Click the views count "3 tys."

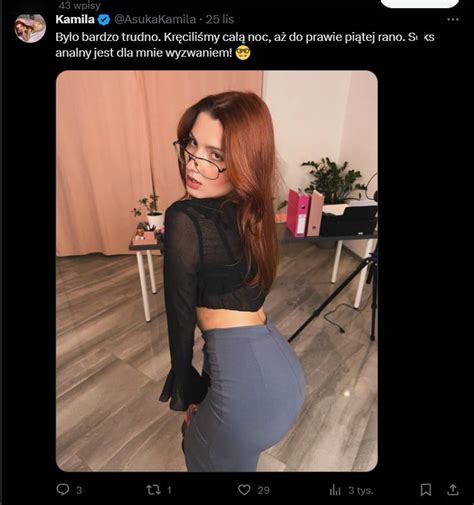361,490
